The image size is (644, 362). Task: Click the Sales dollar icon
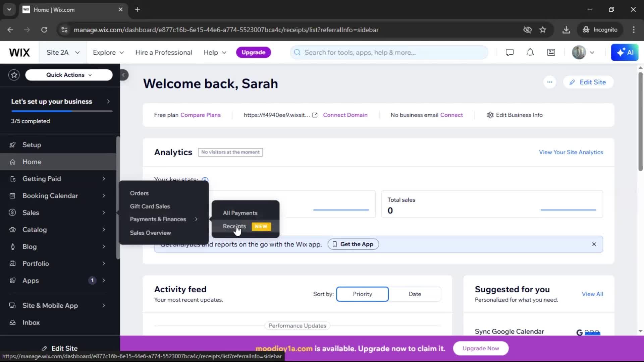point(12,213)
